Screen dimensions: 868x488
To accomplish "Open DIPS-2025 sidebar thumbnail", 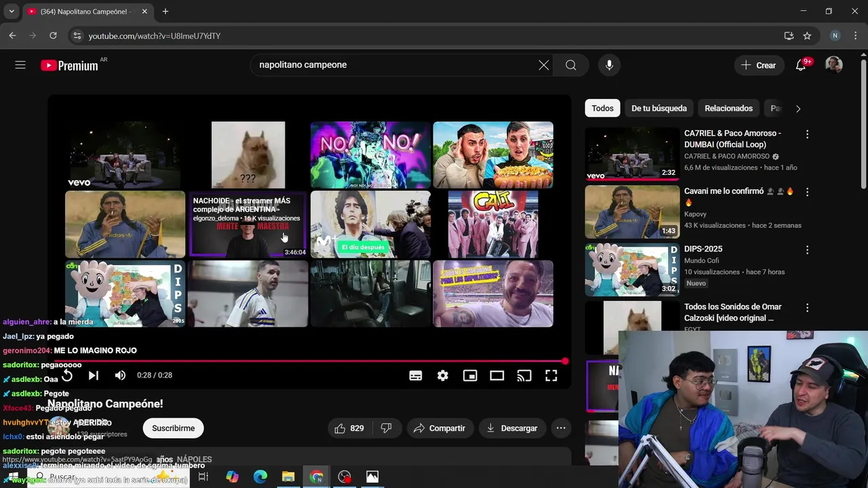I will pos(632,269).
